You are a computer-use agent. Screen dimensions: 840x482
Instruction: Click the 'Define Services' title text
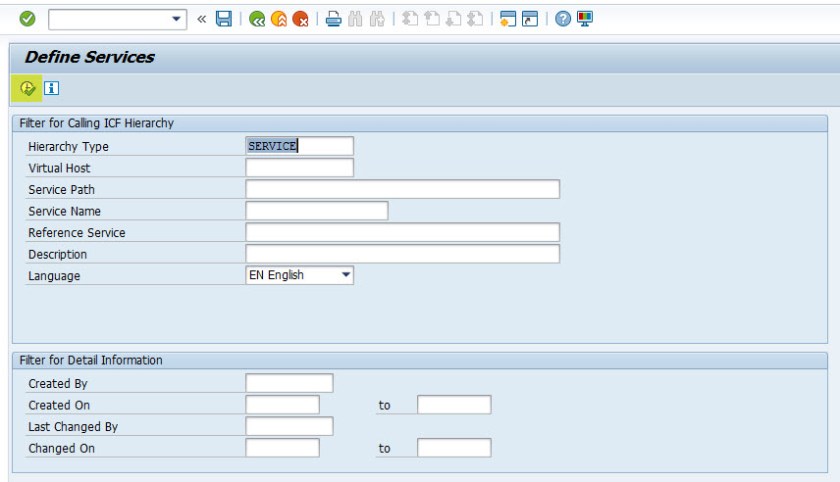click(89, 57)
